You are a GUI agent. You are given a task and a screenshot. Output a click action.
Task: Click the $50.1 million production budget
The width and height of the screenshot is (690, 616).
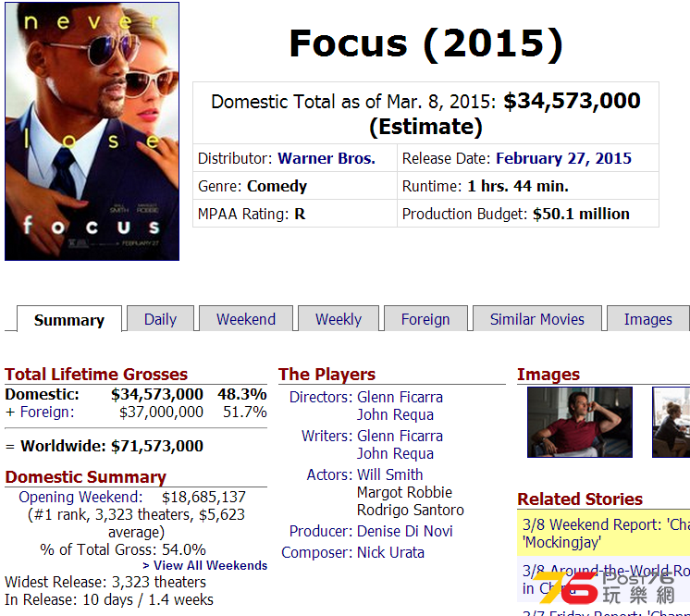pos(581,214)
